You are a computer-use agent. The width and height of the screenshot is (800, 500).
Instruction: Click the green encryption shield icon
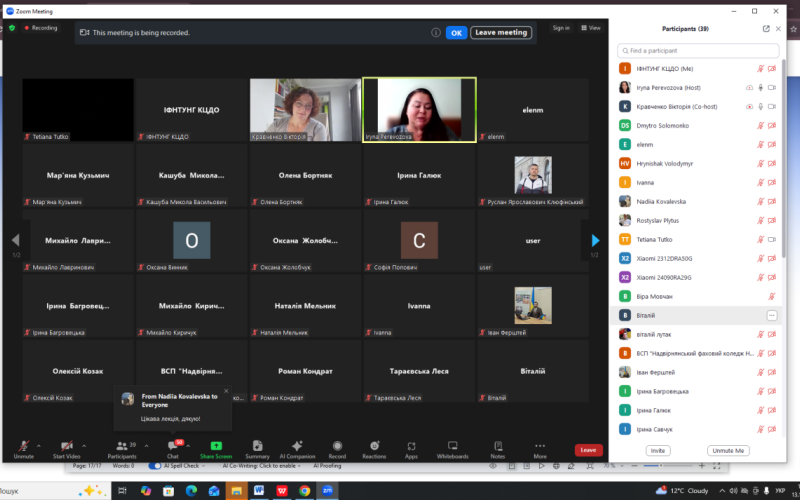click(12, 28)
